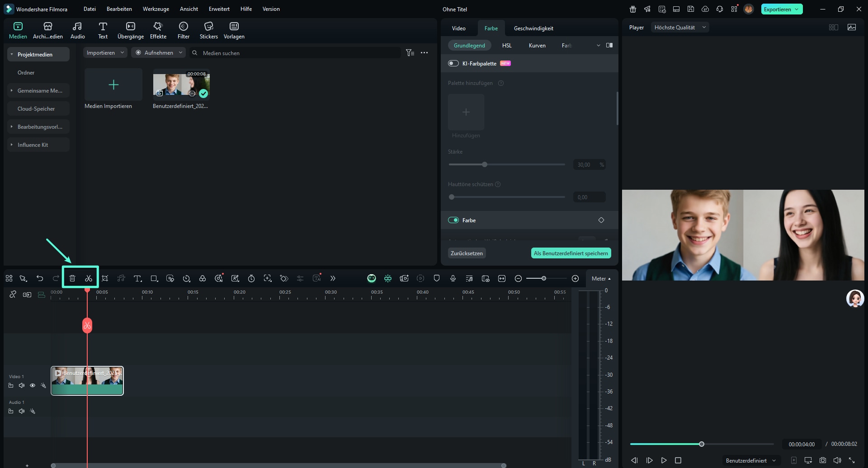Open the Text titles panel

tap(103, 30)
